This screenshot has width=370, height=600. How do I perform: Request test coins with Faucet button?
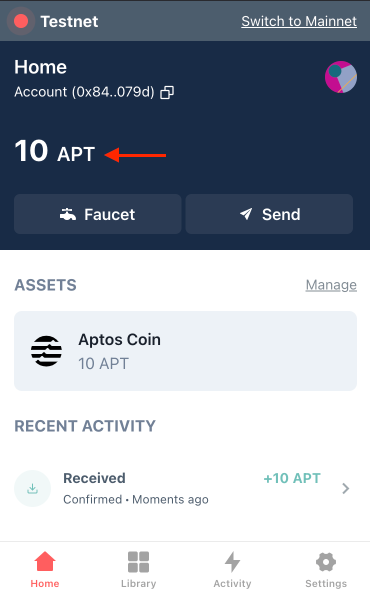tap(98, 214)
